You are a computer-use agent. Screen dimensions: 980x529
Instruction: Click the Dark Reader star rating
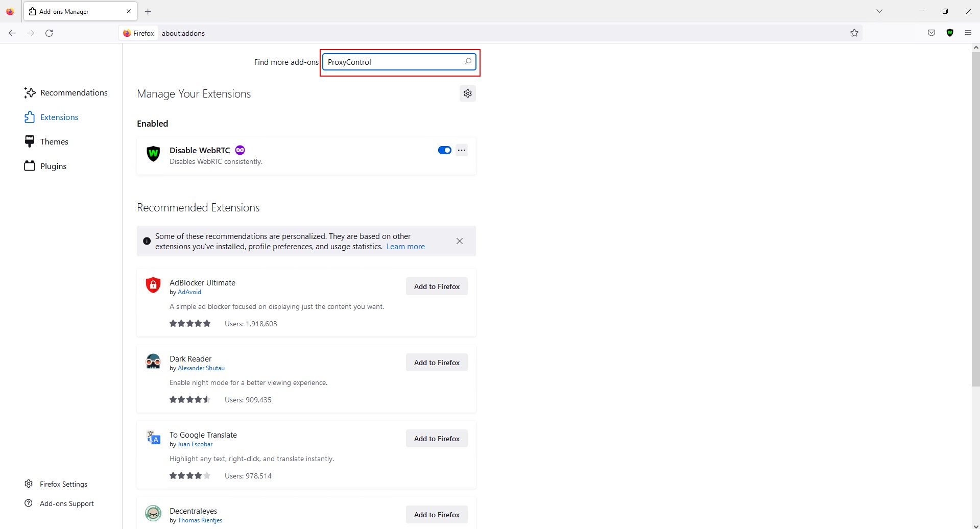tap(190, 399)
